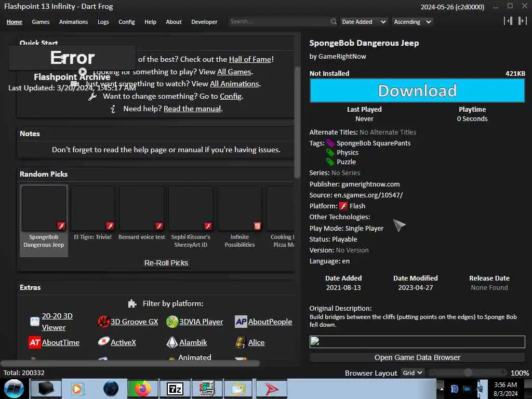Click the Flash platform icon in details
This screenshot has height=399, width=532.
point(343,206)
